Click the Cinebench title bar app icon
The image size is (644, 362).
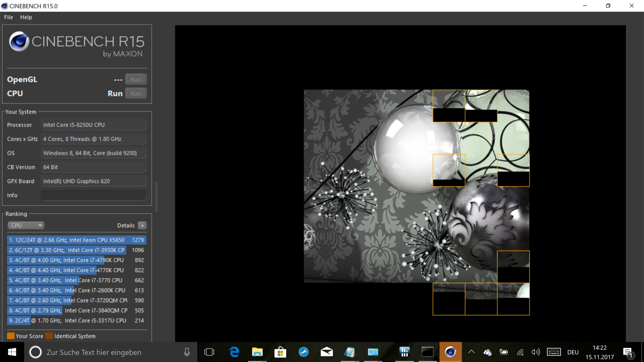[x=4, y=6]
